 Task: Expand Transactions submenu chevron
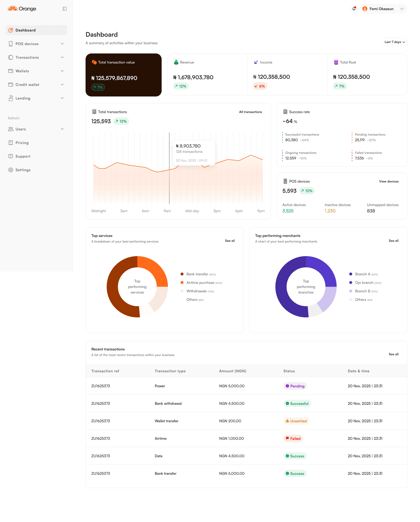[x=62, y=57]
